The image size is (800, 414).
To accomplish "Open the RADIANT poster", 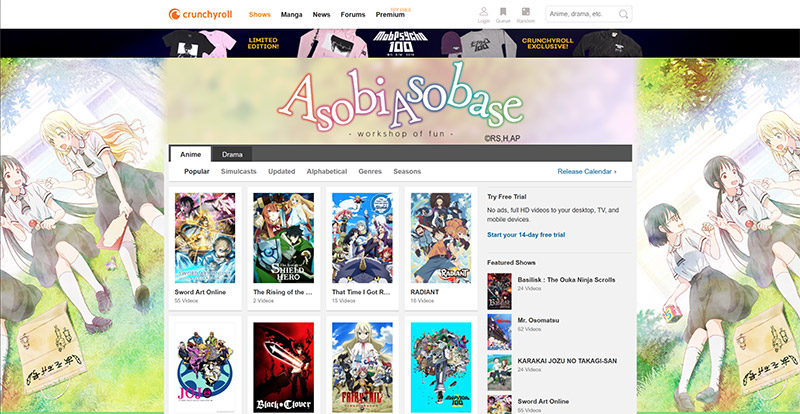I will coord(441,238).
